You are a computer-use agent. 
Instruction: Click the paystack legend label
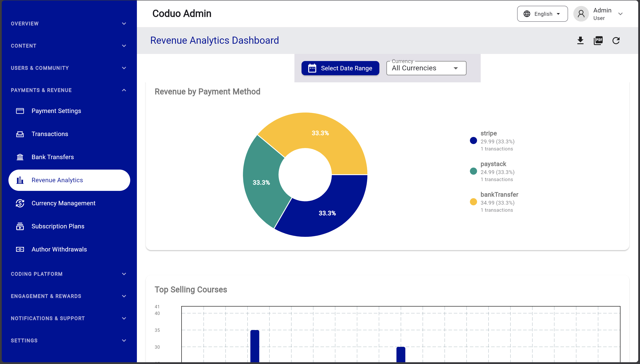click(493, 164)
